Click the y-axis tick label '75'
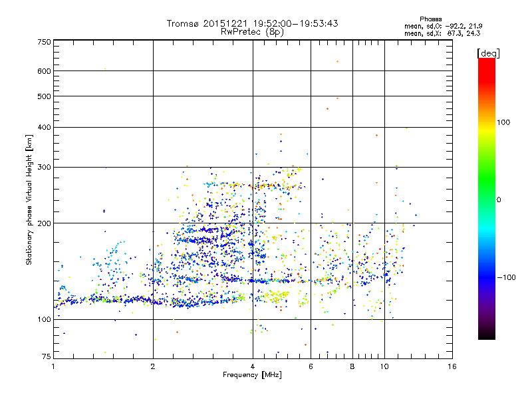Image resolution: width=532 pixels, height=399 pixels. click(x=47, y=356)
